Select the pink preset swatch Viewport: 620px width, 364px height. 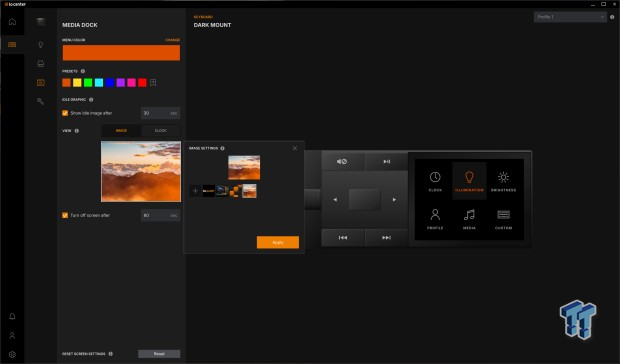point(131,83)
